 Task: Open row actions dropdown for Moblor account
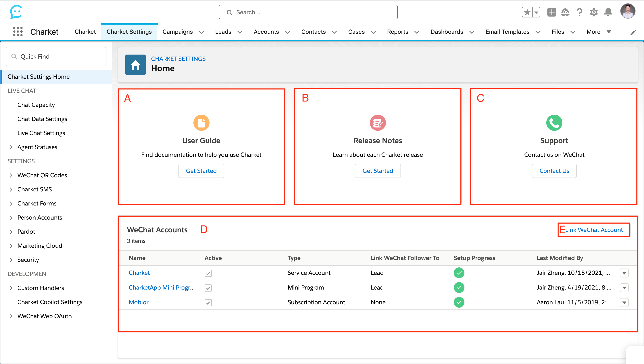[624, 303]
